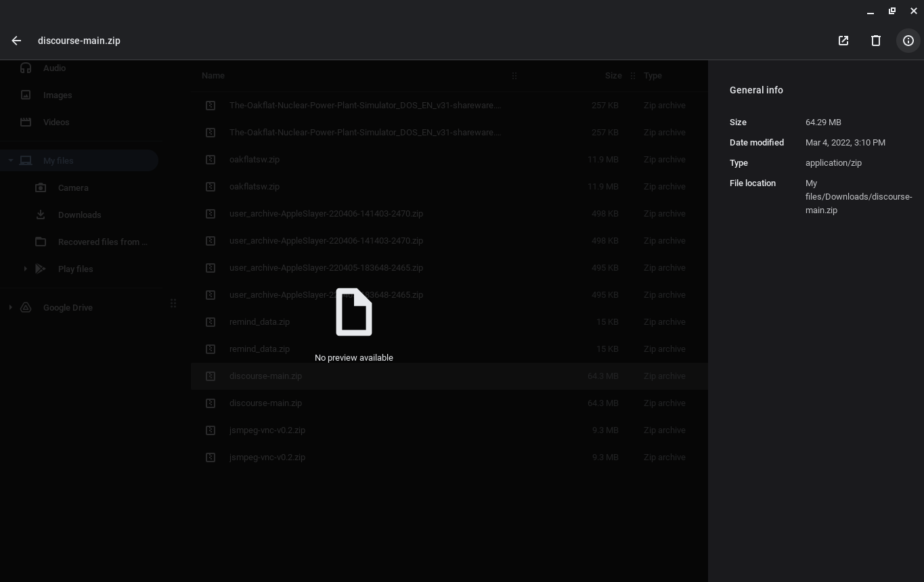The height and width of the screenshot is (582, 924).
Task: Select the first remind_data.zip file
Action: click(259, 322)
